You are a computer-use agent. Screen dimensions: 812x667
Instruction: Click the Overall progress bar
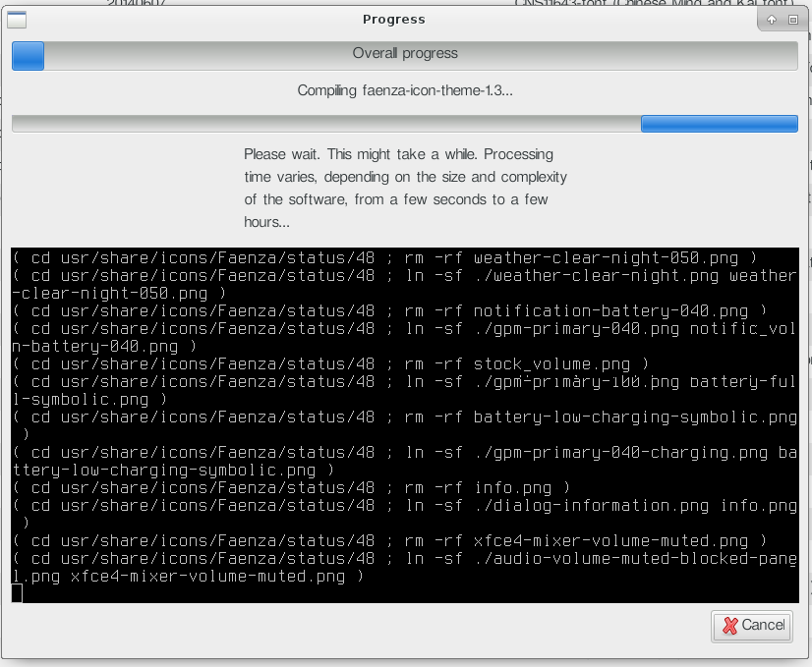click(x=404, y=55)
